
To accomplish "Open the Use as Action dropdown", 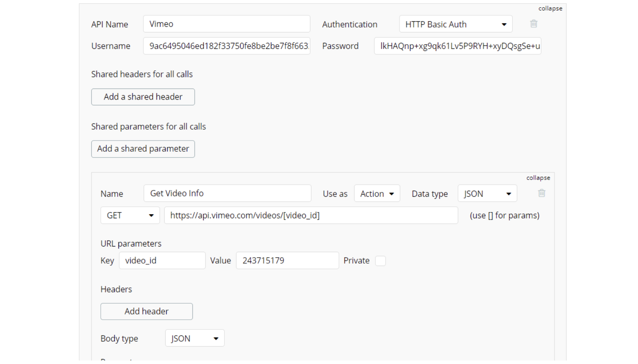I will click(x=377, y=194).
